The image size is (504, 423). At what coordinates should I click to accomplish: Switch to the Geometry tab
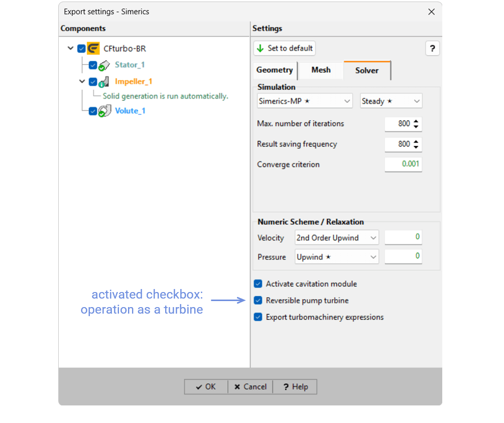(275, 70)
